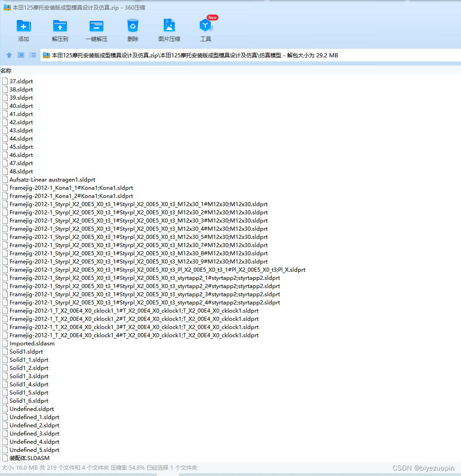The image size is (461, 476).
Task: Select file 41.sldprt
Action: tap(21, 114)
